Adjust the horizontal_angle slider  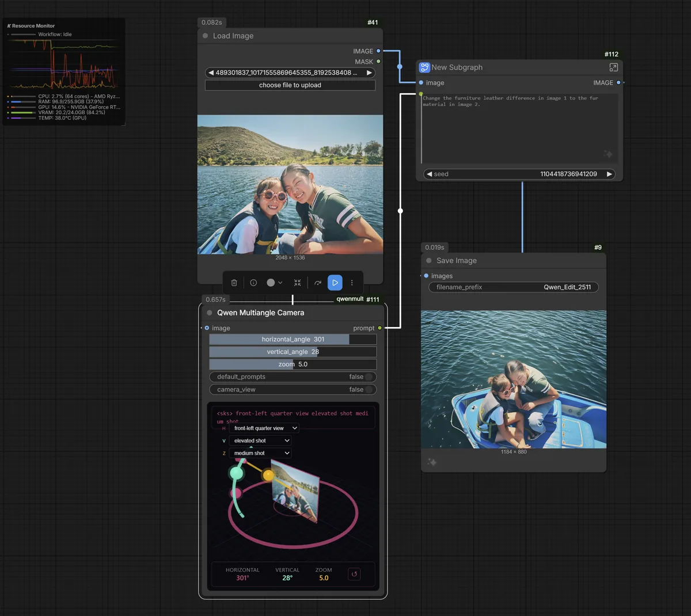tap(293, 340)
